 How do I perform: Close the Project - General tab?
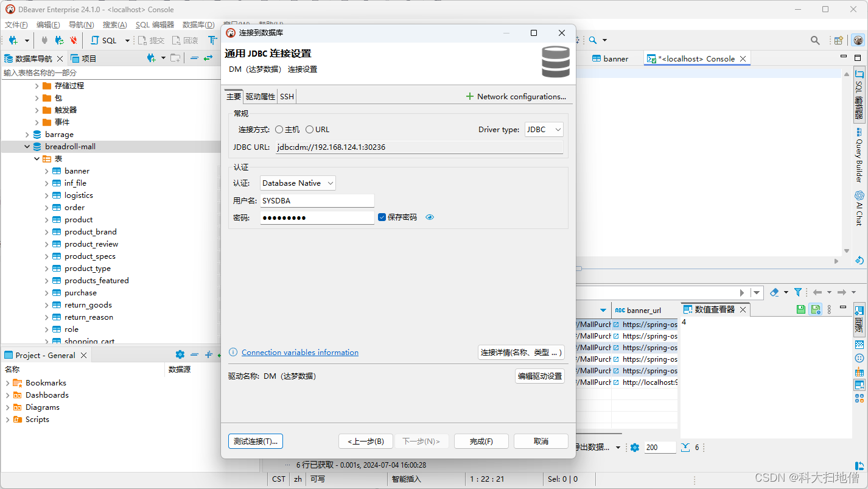pos(84,355)
